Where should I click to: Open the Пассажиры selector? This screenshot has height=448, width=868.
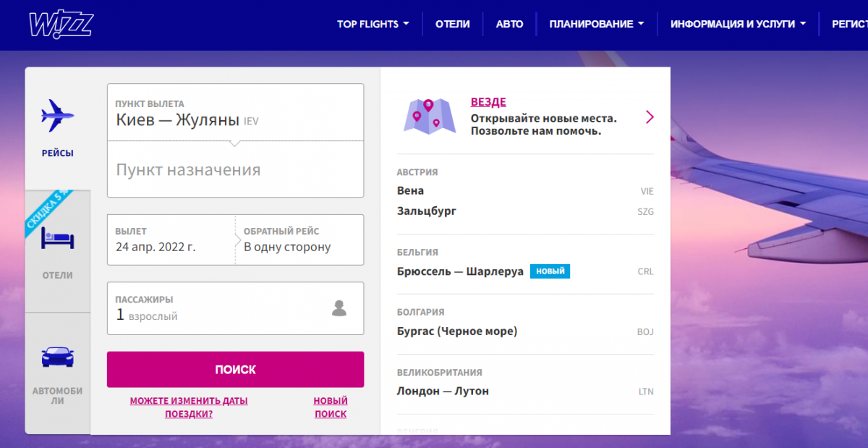pyautogui.click(x=235, y=308)
